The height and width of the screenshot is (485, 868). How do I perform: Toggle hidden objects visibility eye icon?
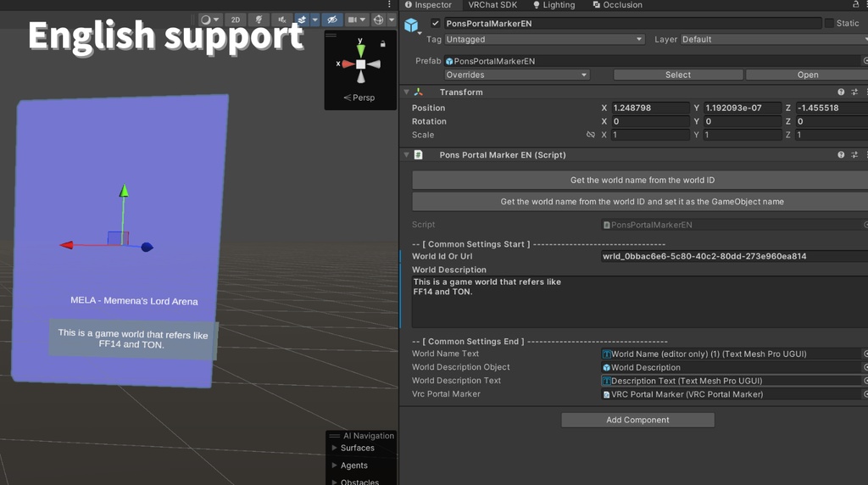click(332, 20)
